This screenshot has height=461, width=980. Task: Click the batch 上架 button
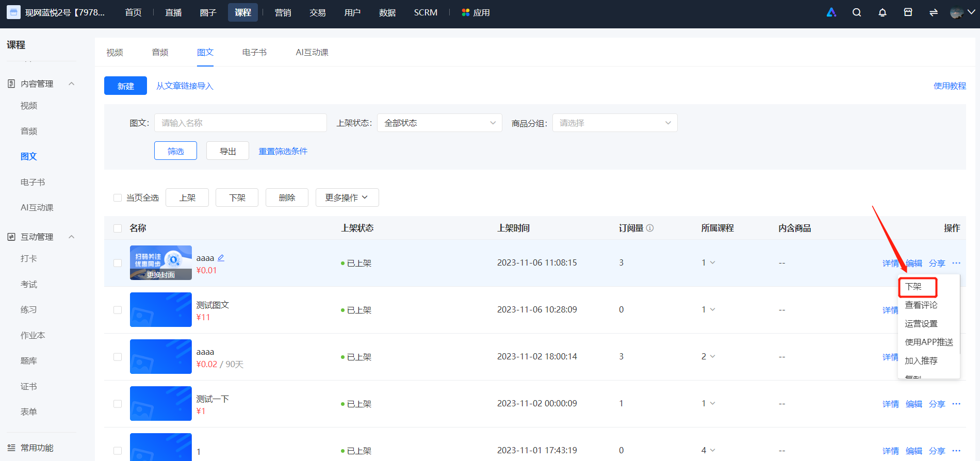tap(187, 197)
